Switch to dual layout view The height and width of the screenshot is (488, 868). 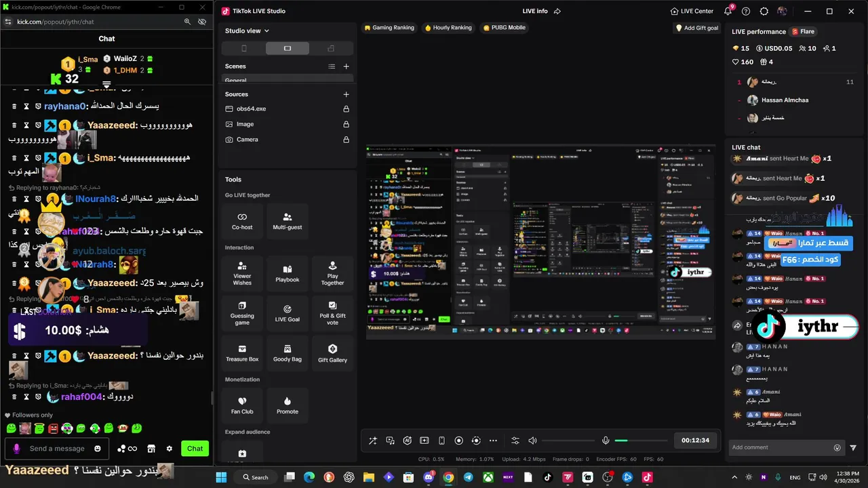(331, 48)
